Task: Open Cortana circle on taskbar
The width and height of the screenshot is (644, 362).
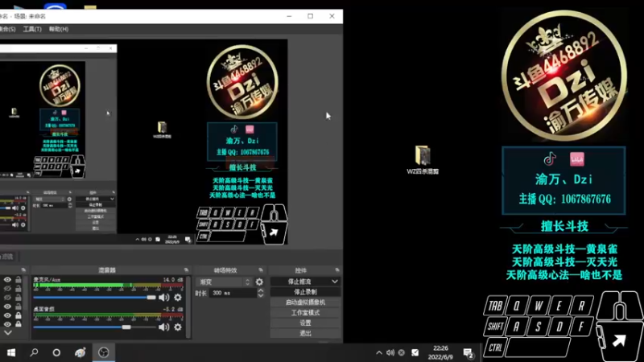Action: [56, 352]
